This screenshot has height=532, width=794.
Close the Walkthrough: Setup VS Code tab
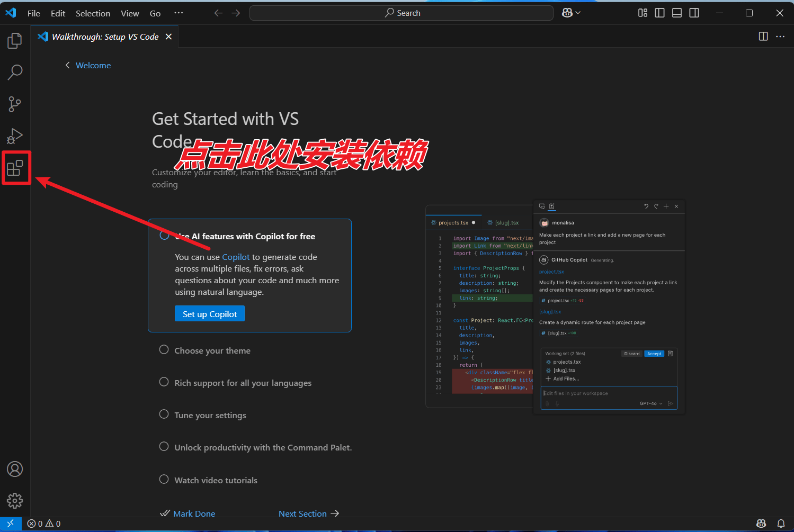pos(168,37)
